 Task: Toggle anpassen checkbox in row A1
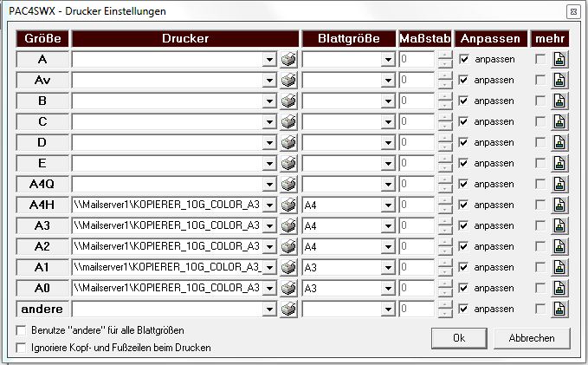464,267
